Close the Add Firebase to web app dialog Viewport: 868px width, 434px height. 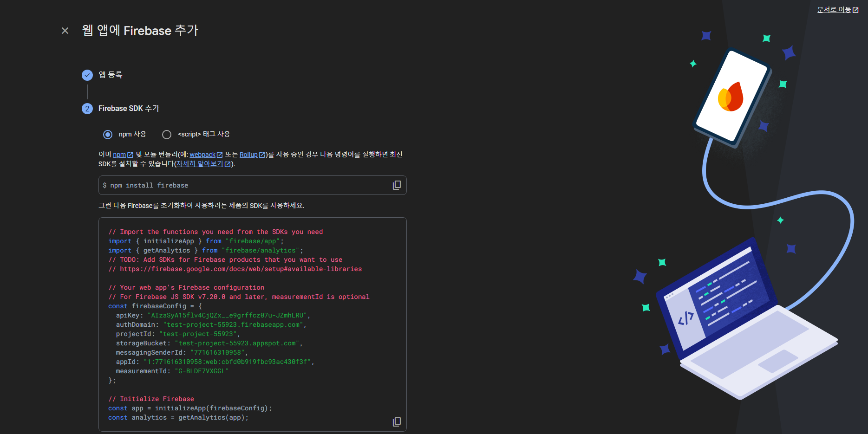coord(65,31)
